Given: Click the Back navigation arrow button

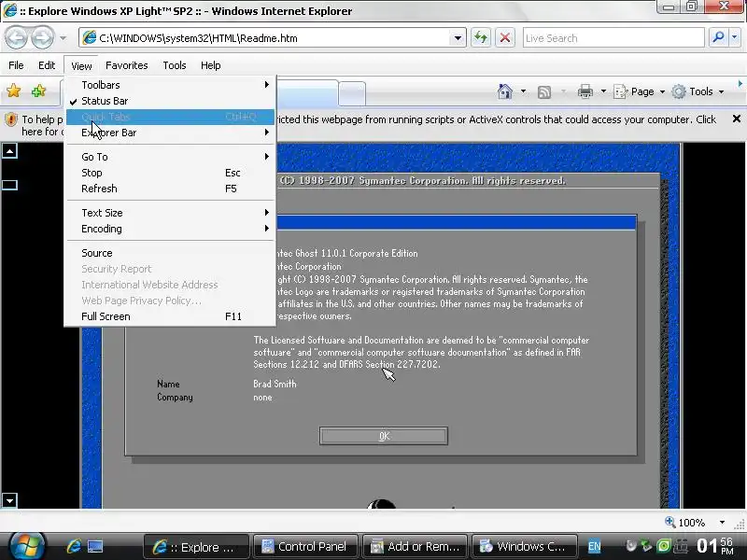Looking at the screenshot, I should tap(16, 38).
